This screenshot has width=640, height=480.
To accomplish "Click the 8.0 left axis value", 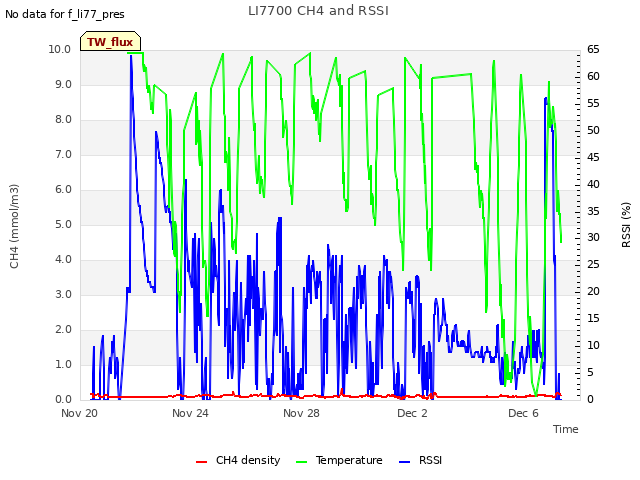I will coord(63,120).
